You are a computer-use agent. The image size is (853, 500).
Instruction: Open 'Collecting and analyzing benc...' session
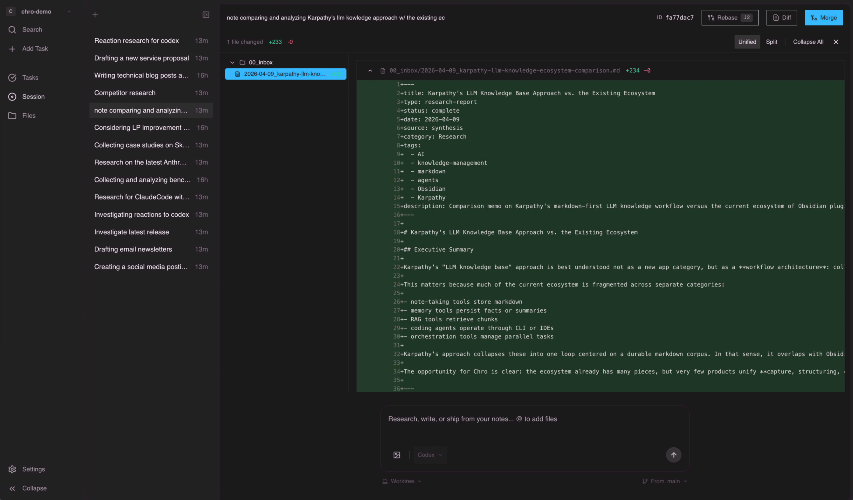click(151, 180)
